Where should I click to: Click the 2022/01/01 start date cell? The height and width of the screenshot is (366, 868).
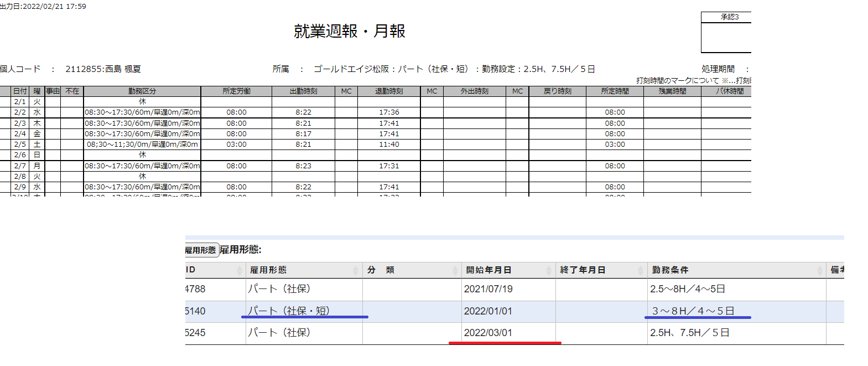point(488,311)
